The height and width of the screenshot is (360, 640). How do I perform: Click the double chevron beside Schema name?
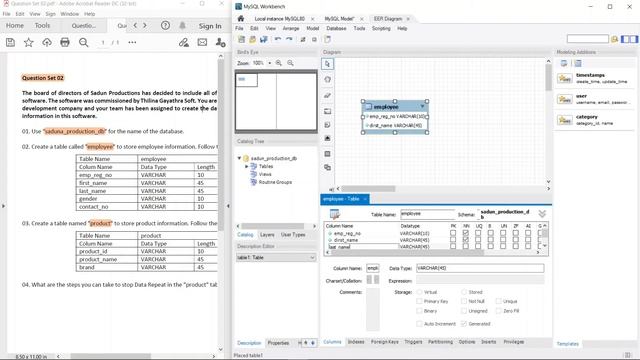tap(542, 214)
